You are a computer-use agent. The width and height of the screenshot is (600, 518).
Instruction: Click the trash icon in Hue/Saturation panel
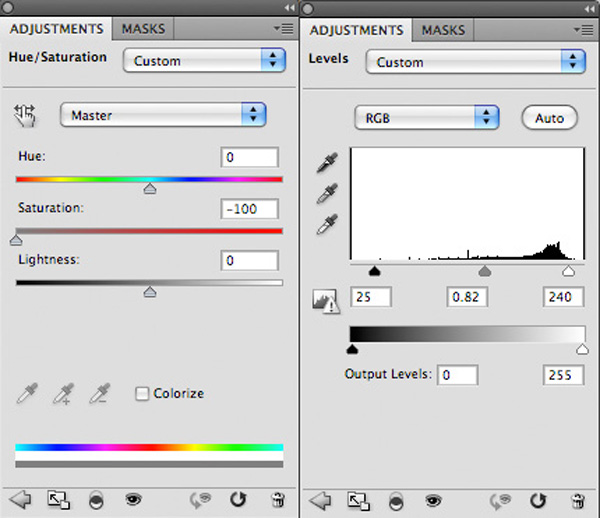(278, 498)
